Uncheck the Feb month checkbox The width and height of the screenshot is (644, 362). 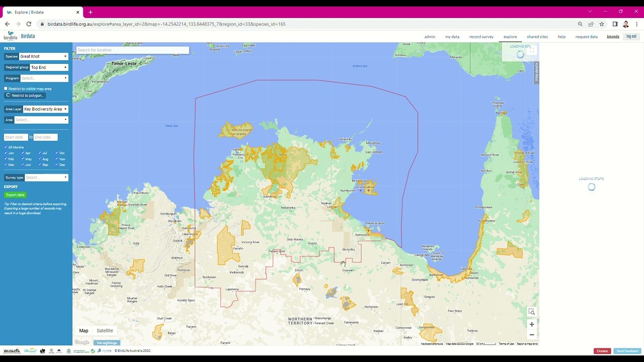6,159
